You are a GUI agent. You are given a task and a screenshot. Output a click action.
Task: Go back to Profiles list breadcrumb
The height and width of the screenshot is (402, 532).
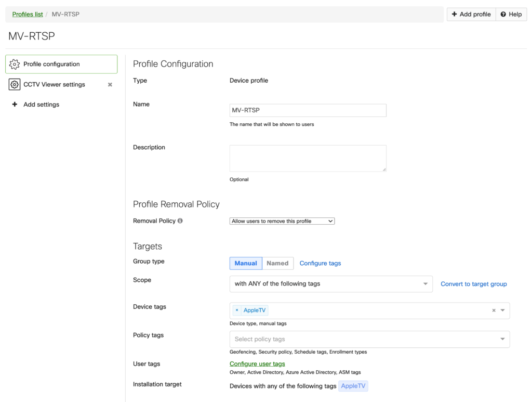[x=28, y=15]
